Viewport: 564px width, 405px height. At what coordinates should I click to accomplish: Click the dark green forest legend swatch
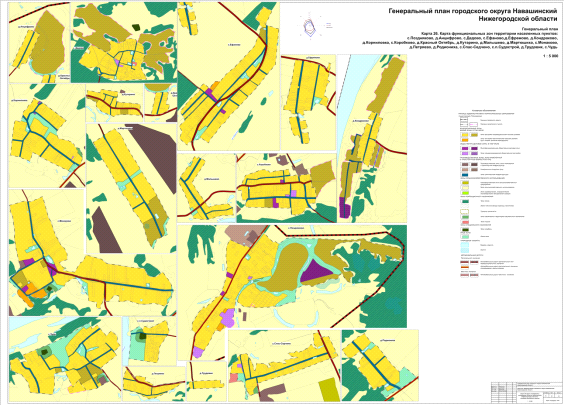tap(464, 201)
